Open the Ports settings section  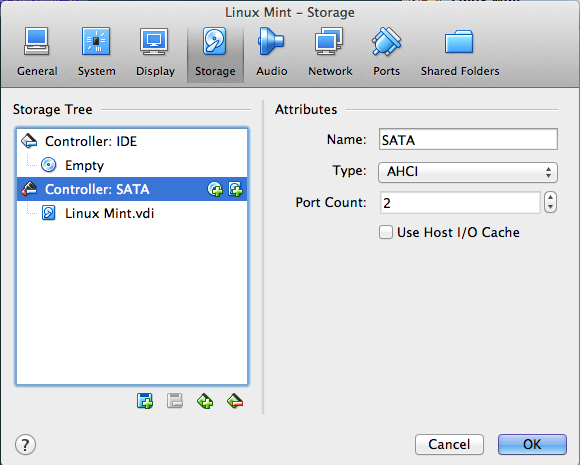(x=387, y=52)
